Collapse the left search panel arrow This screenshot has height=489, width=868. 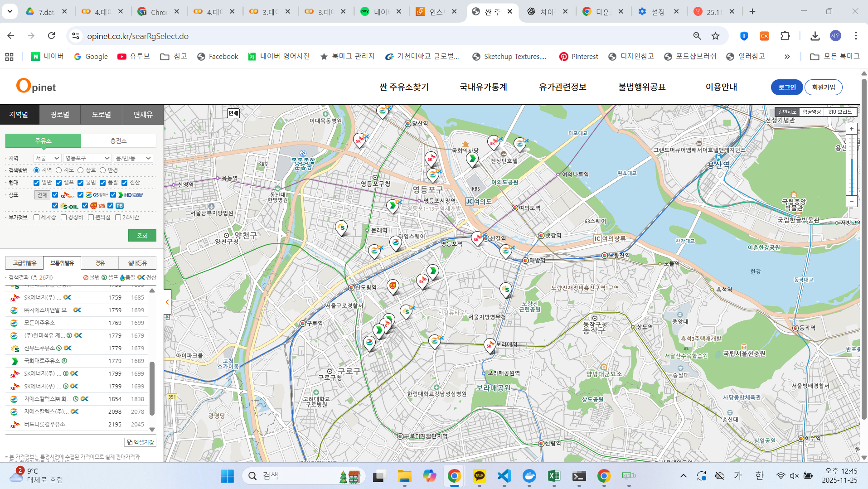click(167, 302)
